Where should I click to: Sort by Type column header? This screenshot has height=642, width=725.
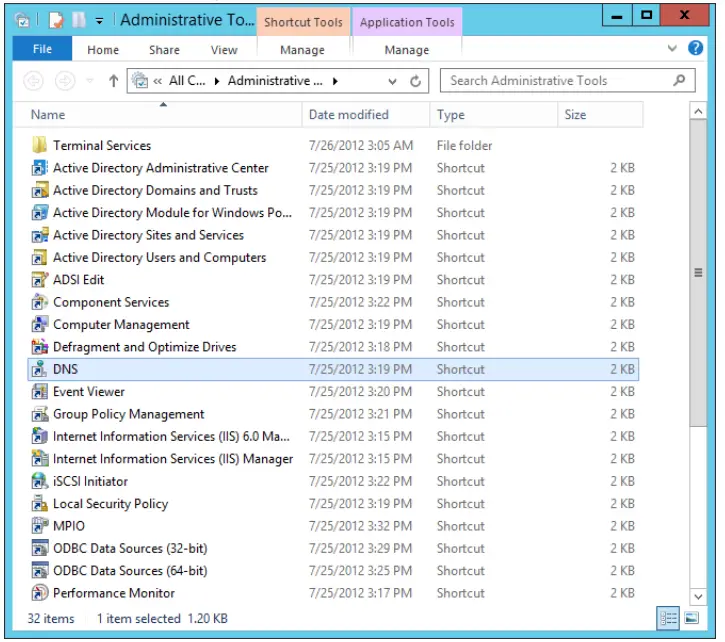[494, 115]
